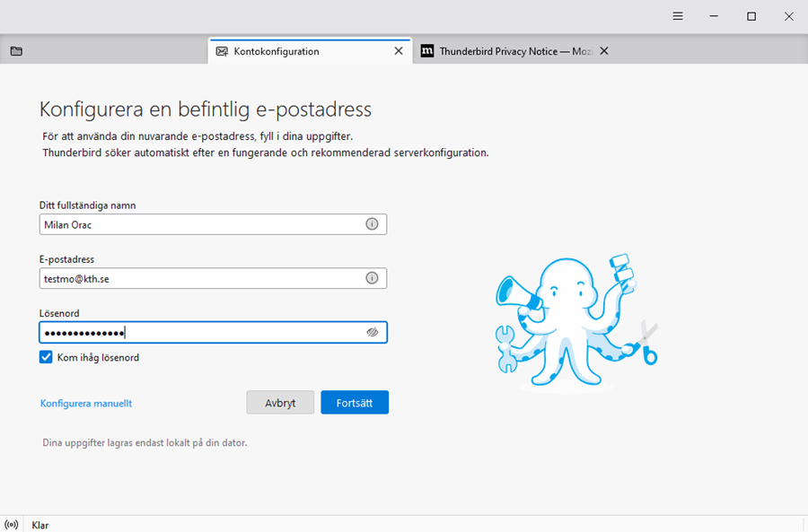Click the Avbryt button

point(280,403)
